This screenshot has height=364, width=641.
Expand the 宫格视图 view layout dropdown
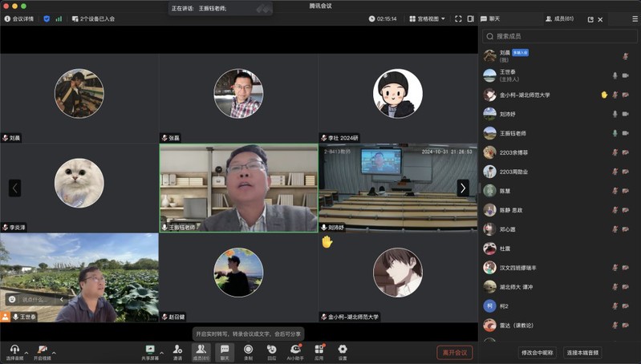coord(427,18)
